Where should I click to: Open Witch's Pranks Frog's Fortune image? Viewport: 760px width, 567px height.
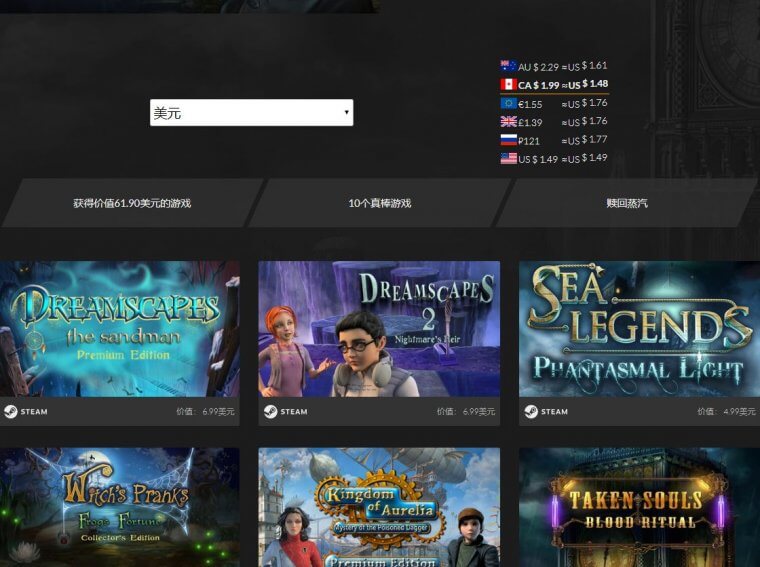click(x=120, y=507)
